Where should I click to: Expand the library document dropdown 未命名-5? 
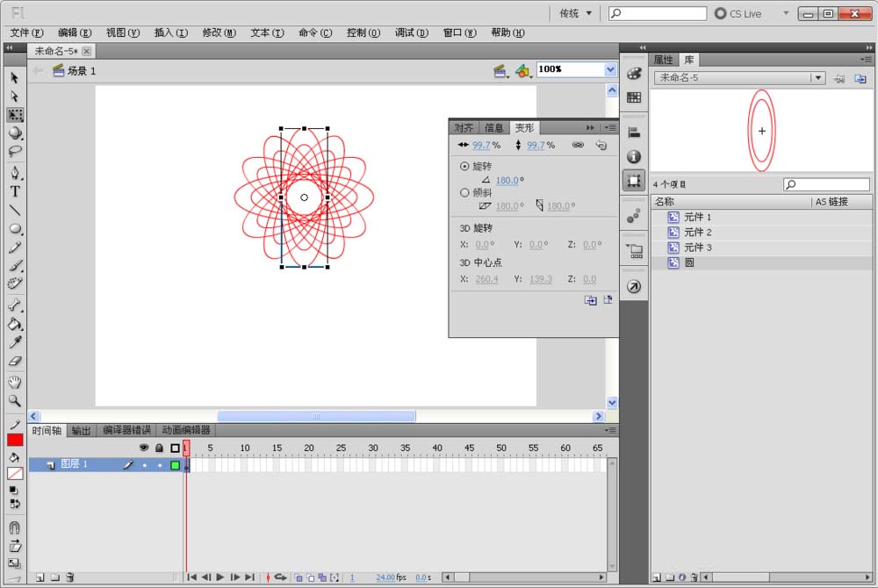(818, 78)
